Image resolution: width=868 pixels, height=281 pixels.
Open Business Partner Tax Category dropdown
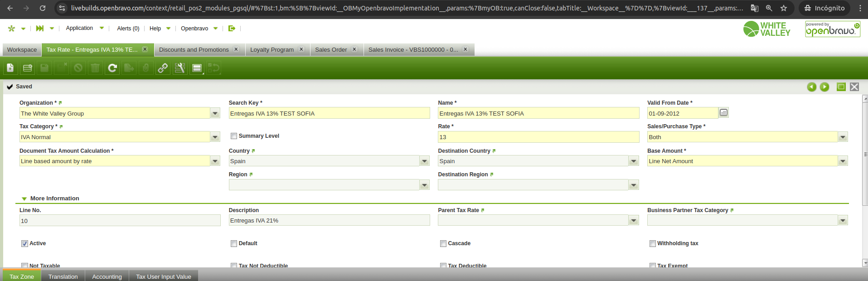(843, 220)
